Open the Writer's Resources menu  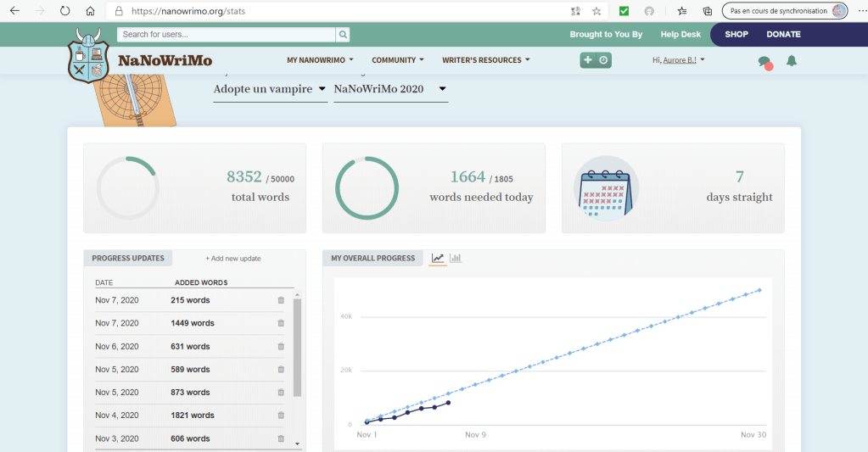click(485, 60)
